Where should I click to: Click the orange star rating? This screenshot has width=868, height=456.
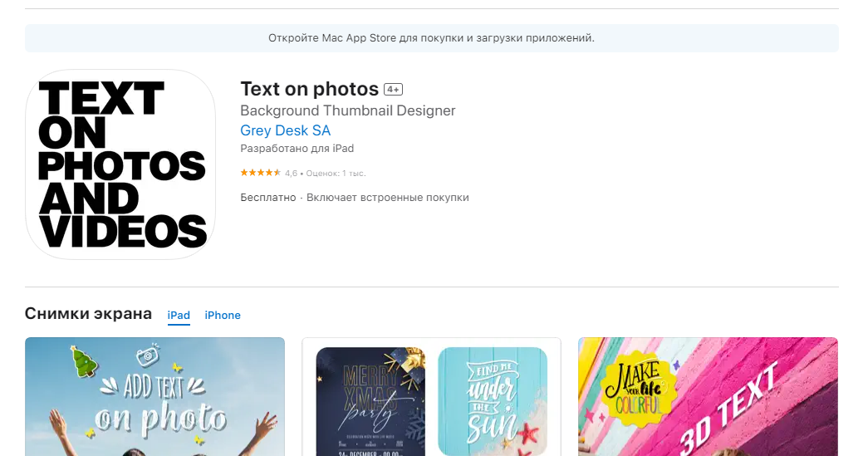[x=261, y=174]
